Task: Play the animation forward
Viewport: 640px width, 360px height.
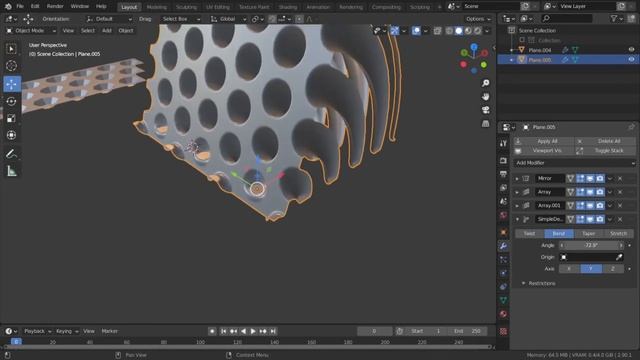Action: [253, 331]
